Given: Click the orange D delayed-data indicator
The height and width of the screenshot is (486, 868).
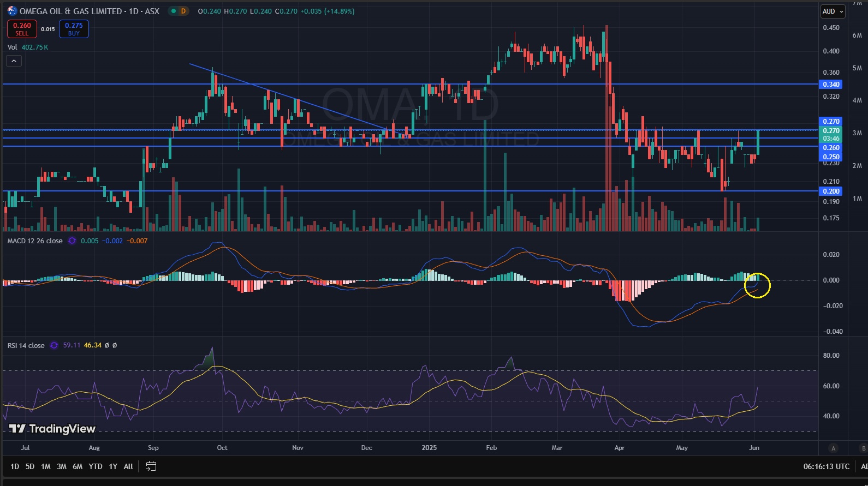Looking at the screenshot, I should (x=183, y=11).
